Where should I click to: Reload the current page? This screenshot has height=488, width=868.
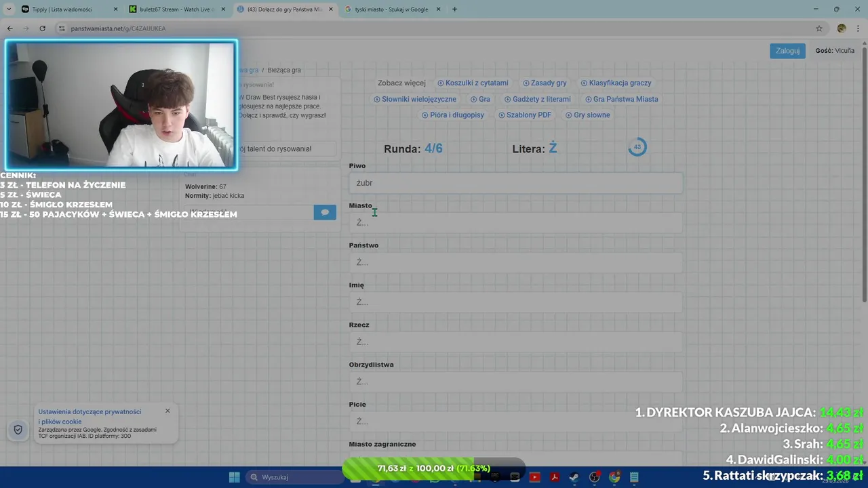(x=42, y=28)
